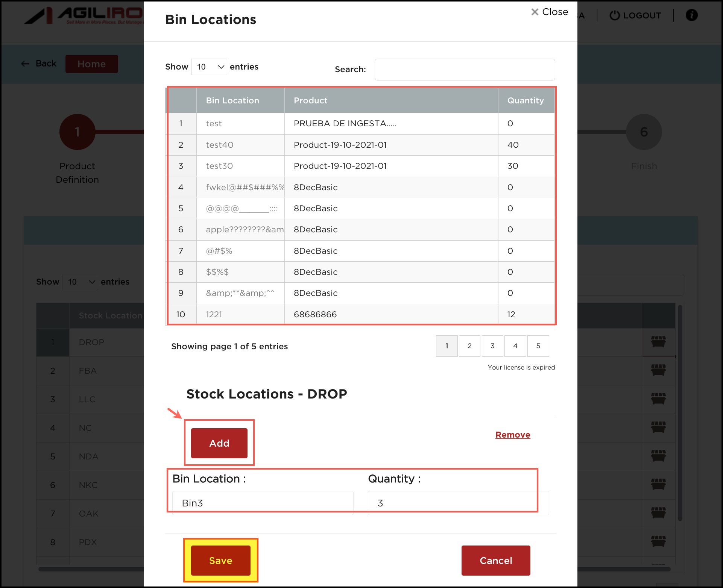Click the Quantity column header
The width and height of the screenshot is (723, 588).
click(526, 100)
